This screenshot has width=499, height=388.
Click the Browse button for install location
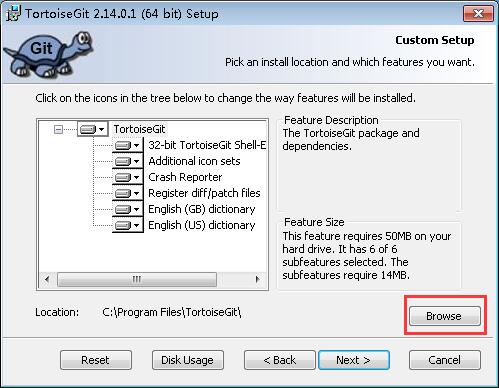445,316
